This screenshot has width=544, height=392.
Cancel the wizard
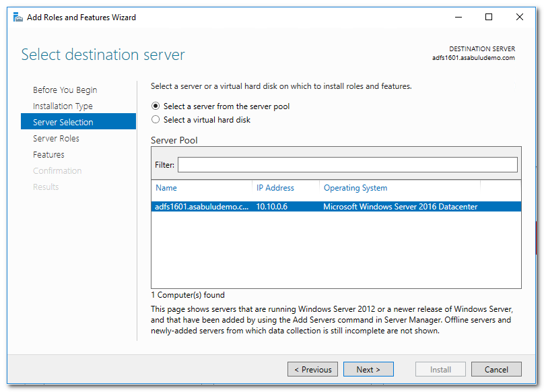(496, 369)
